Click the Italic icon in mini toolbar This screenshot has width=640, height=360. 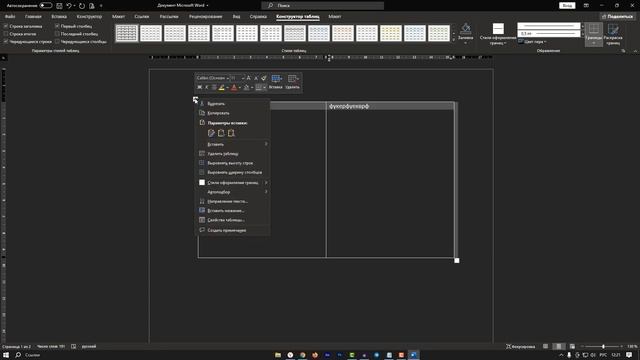point(207,87)
